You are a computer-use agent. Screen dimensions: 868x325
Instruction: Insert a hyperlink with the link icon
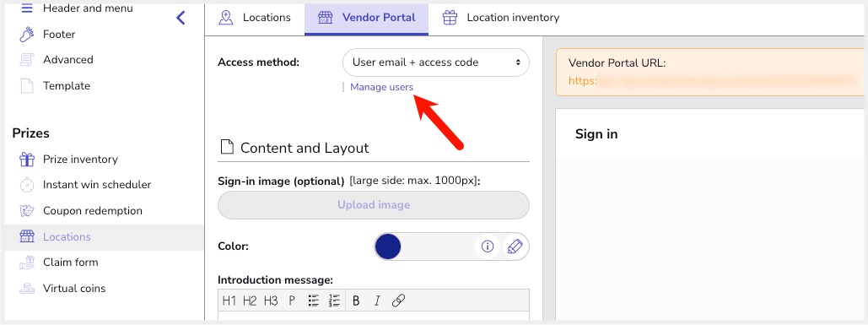(398, 301)
